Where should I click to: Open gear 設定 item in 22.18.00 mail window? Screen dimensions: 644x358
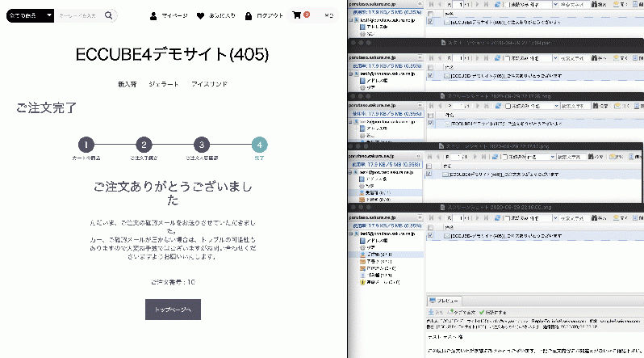(x=366, y=247)
